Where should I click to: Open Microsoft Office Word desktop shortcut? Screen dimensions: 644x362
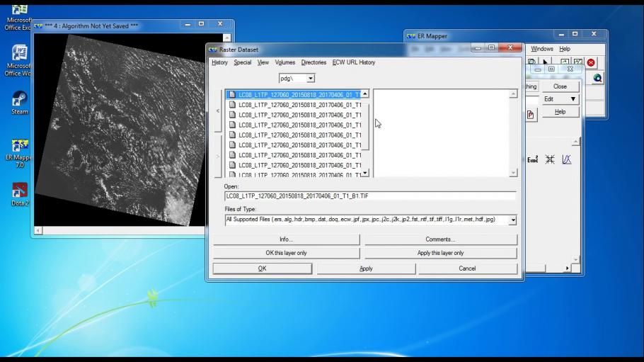(19, 60)
